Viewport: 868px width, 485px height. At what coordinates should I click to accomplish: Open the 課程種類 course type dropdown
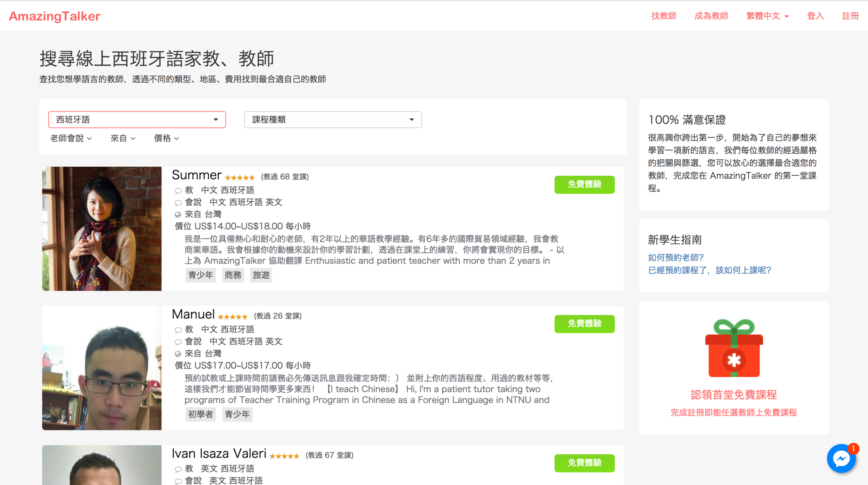point(333,119)
